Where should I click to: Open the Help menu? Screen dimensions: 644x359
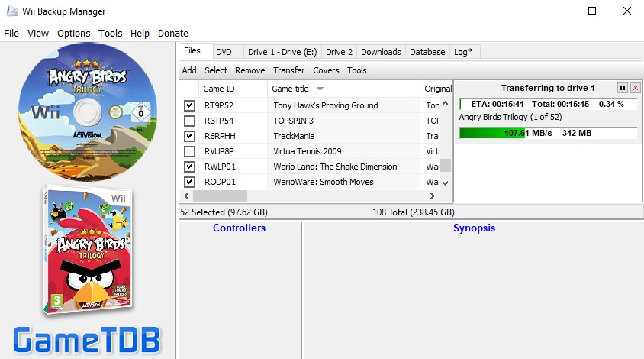(140, 34)
